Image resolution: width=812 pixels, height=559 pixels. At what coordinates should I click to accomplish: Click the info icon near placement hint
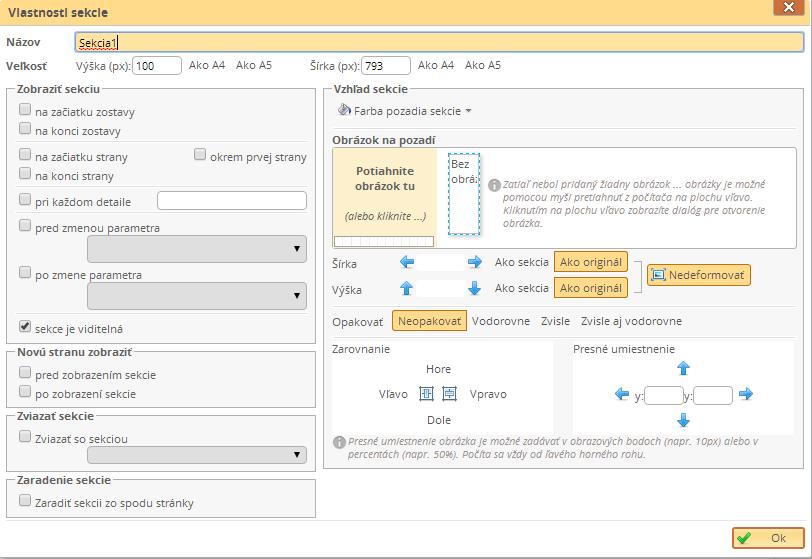pos(339,442)
